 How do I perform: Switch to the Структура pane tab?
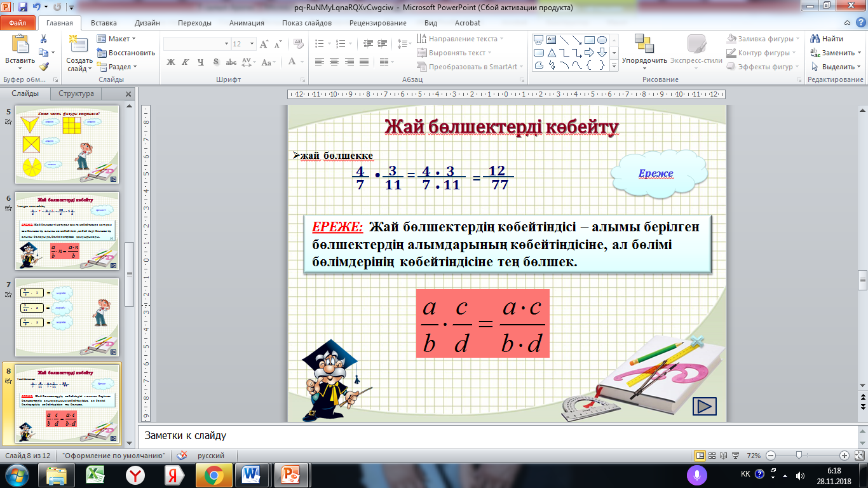tap(76, 93)
